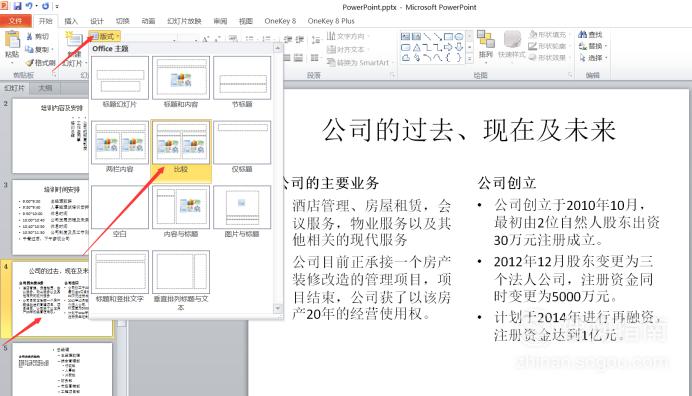Choose Title and Vertical Text layout

click(x=120, y=277)
